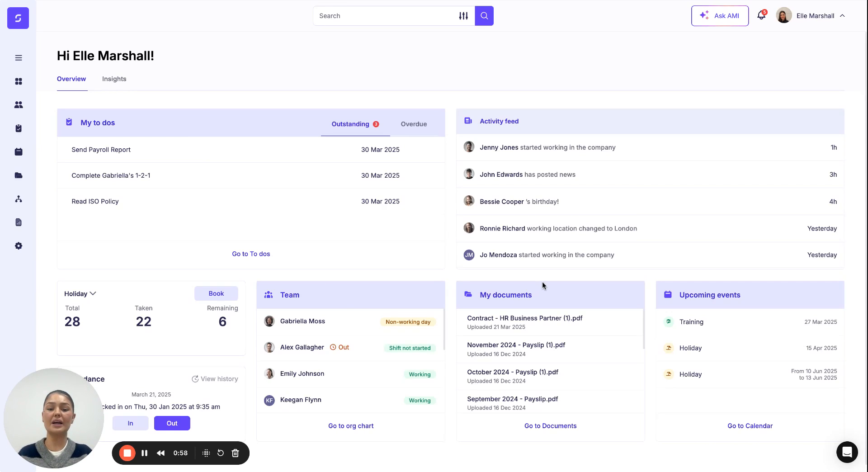The width and height of the screenshot is (868, 472).
Task: Click the Book button for holiday
Action: click(216, 293)
